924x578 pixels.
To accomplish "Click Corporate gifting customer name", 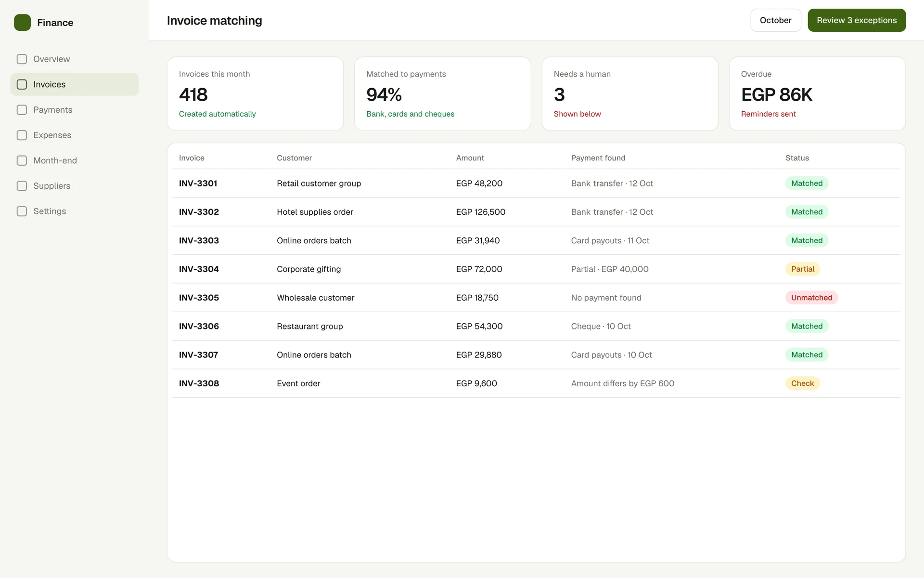I will click(308, 269).
